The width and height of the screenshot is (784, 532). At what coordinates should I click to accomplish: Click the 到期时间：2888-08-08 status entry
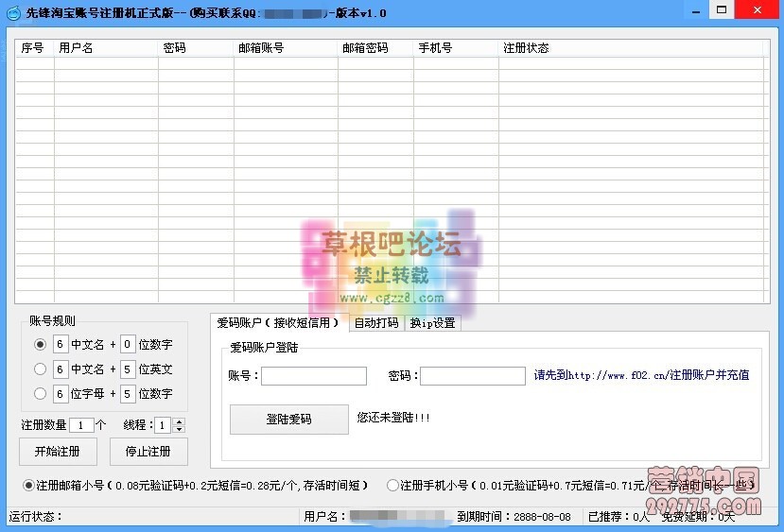click(514, 517)
